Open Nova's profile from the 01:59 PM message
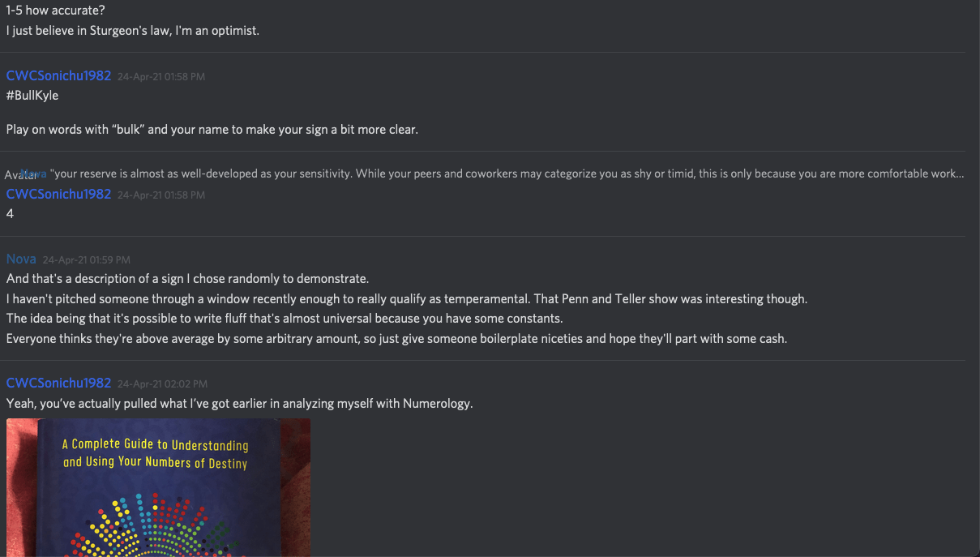This screenshot has width=980, height=557. (x=21, y=259)
